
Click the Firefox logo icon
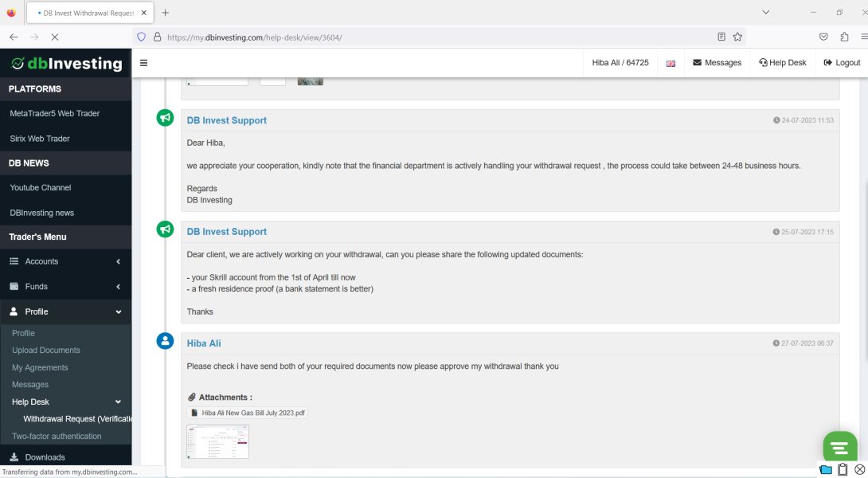coord(11,13)
